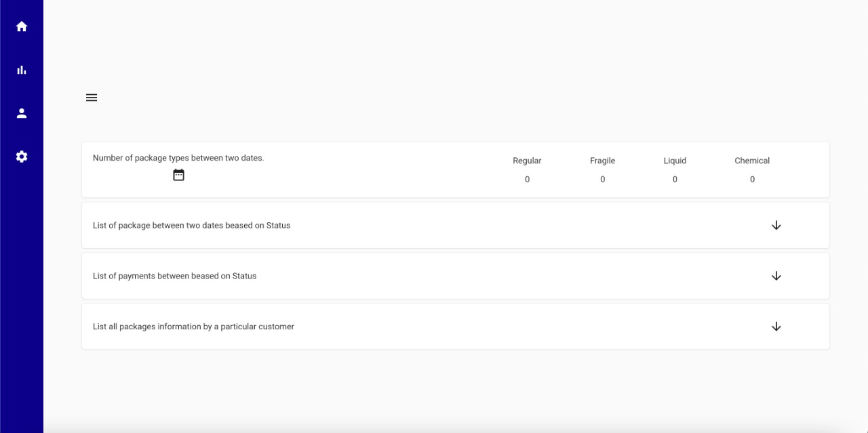Select the analytics icon in the sidebar

(21, 70)
